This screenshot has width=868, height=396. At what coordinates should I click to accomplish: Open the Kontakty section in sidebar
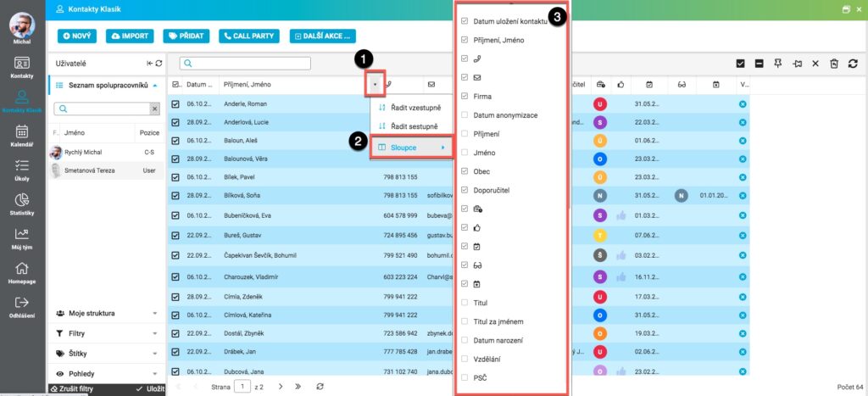point(22,68)
